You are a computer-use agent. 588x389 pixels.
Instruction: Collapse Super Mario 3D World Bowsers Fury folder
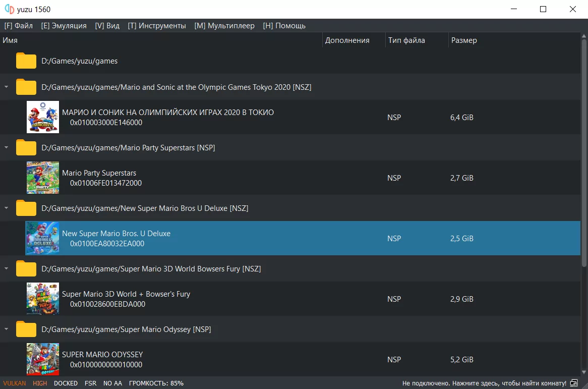pyautogui.click(x=7, y=268)
